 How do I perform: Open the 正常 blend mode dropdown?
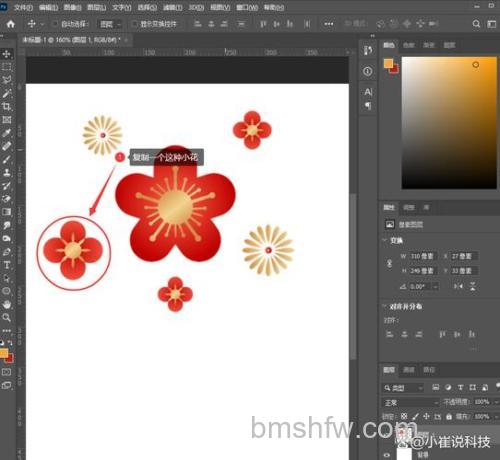tap(411, 403)
